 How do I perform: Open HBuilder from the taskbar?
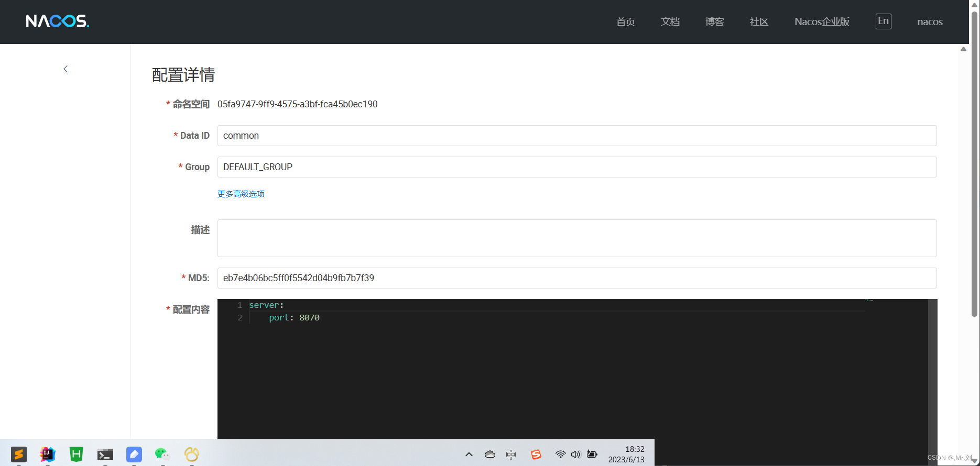[x=77, y=454]
